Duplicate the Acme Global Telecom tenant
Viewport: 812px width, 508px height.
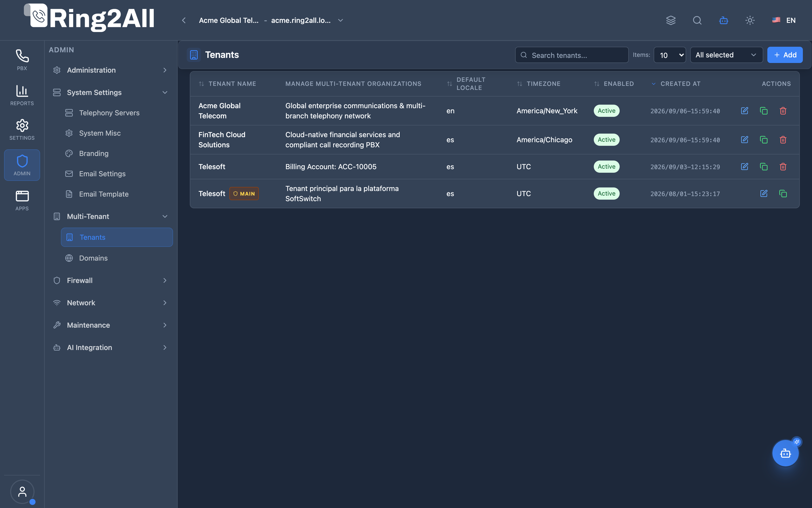pos(764,110)
